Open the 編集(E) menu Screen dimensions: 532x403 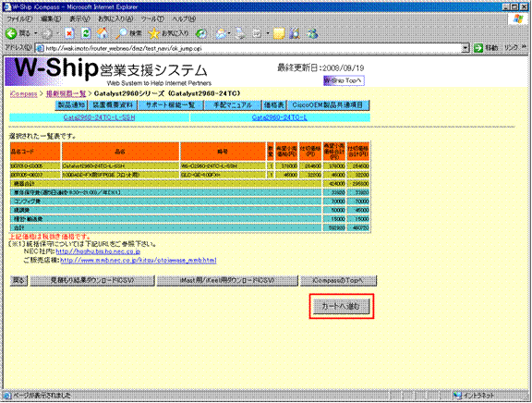pyautogui.click(x=51, y=19)
